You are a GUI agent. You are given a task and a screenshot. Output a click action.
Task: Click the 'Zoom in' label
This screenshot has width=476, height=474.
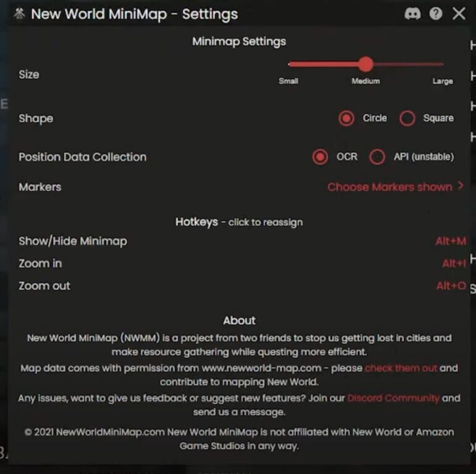(x=40, y=264)
